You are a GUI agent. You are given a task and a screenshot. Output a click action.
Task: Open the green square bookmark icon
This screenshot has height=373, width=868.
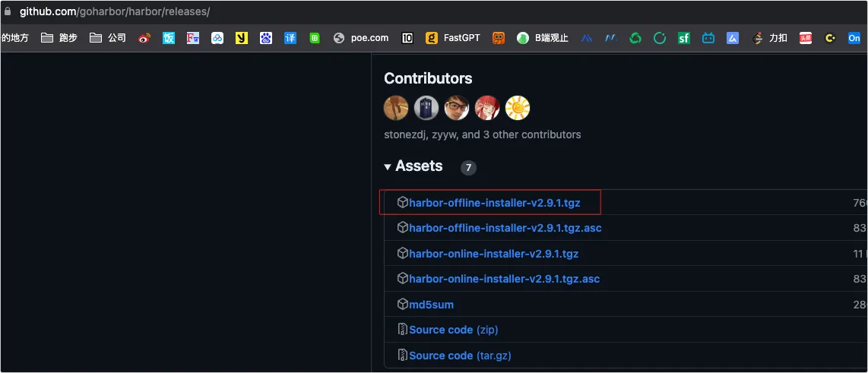(x=315, y=38)
